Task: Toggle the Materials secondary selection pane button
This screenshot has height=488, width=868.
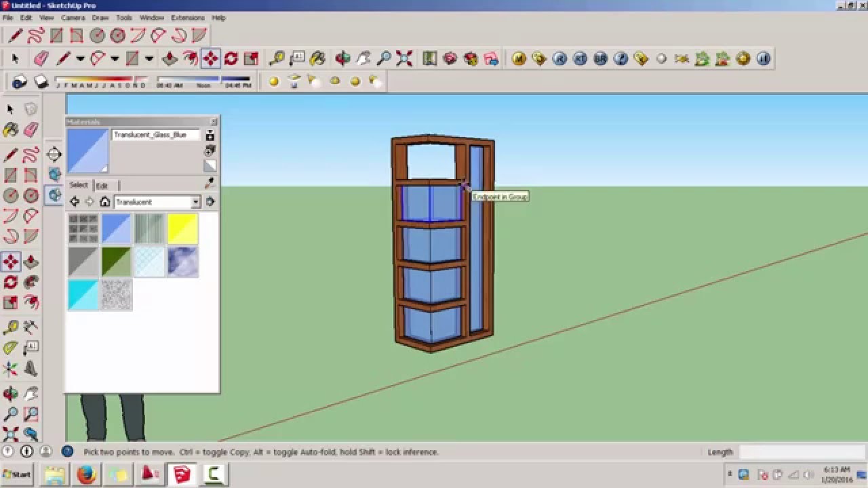Action: click(x=210, y=136)
